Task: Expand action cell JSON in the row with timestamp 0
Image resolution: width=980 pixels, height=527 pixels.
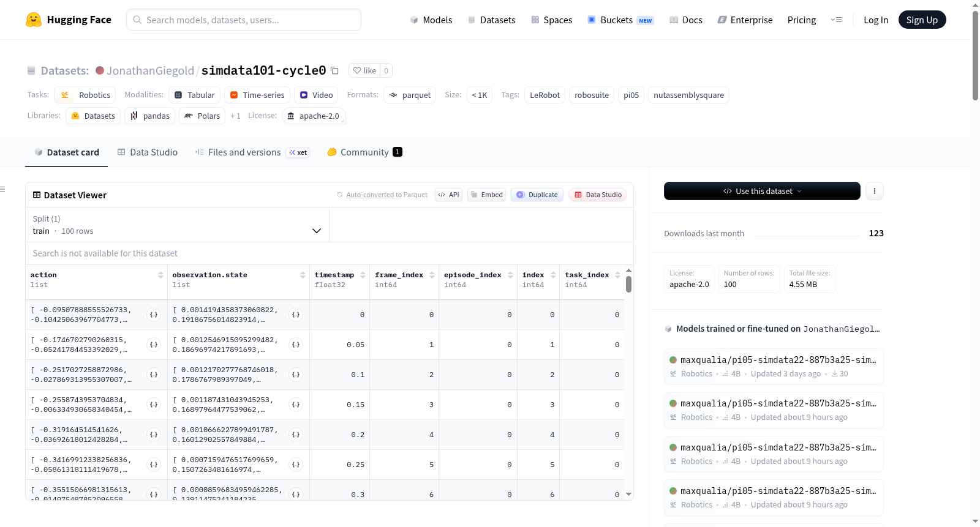Action: 154,315
